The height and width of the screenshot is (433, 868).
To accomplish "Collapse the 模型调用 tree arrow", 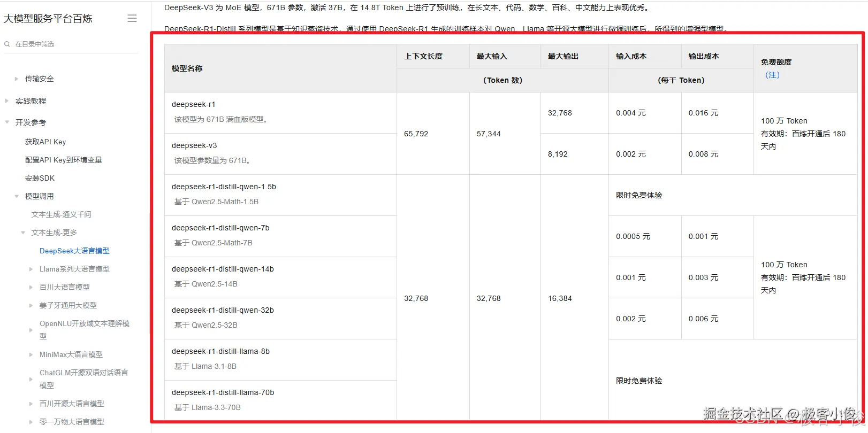I will [x=17, y=196].
